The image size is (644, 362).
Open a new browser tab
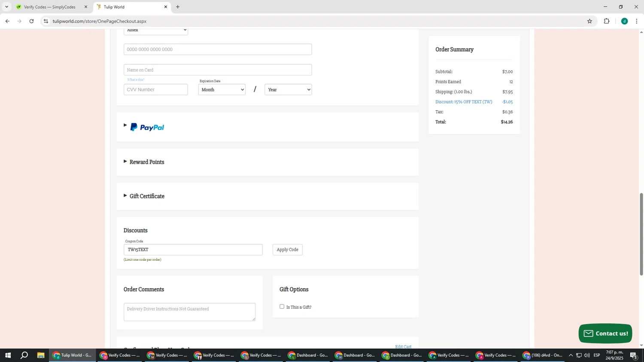coord(178,7)
